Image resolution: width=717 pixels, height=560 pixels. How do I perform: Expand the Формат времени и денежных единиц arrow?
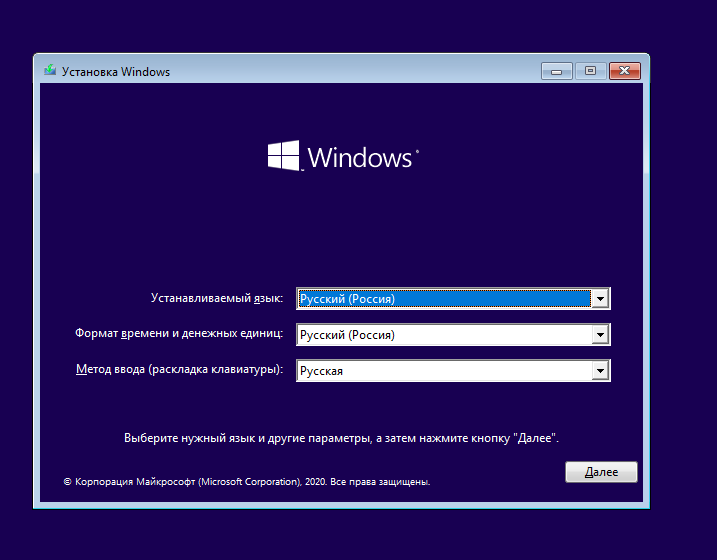pos(600,335)
